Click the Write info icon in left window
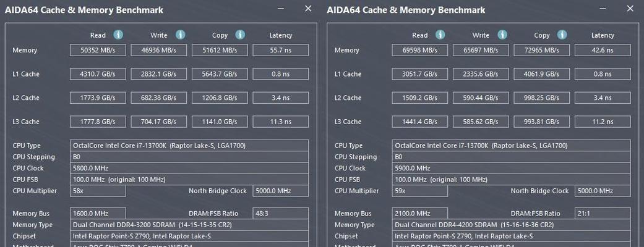Image resolution: width=644 pixels, height=247 pixels. [180, 35]
